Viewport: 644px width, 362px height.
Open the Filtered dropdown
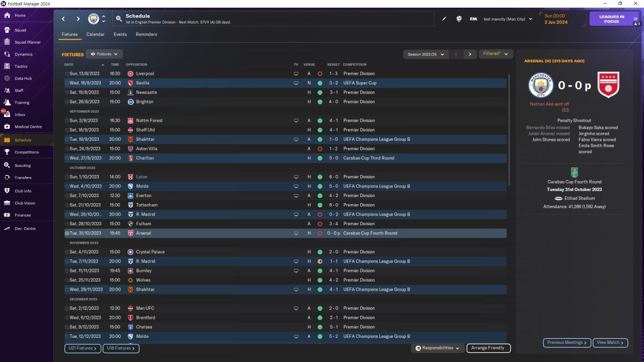(496, 54)
